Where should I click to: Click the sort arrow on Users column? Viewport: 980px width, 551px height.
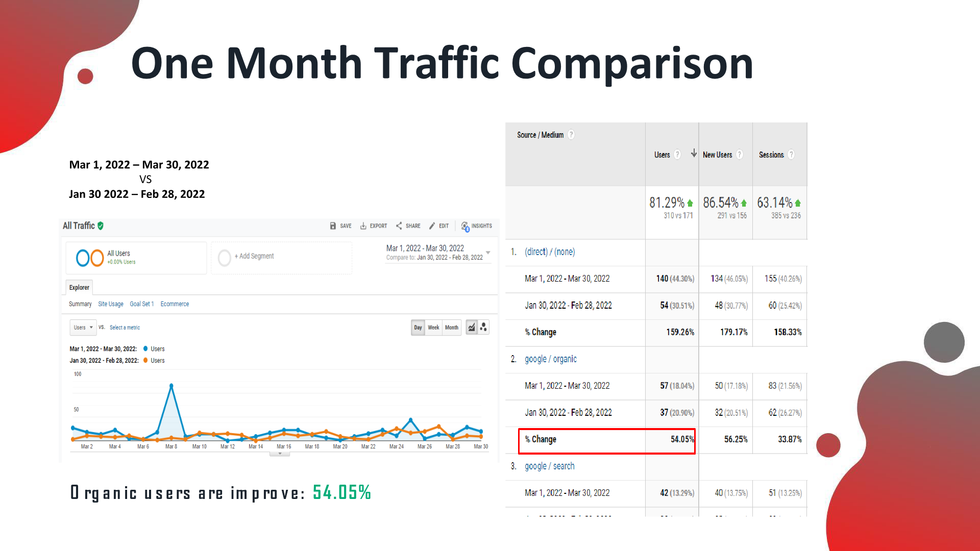pyautogui.click(x=694, y=153)
